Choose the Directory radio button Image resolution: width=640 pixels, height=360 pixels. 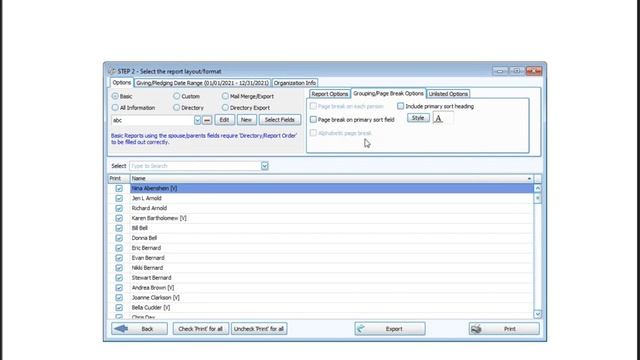(176, 108)
